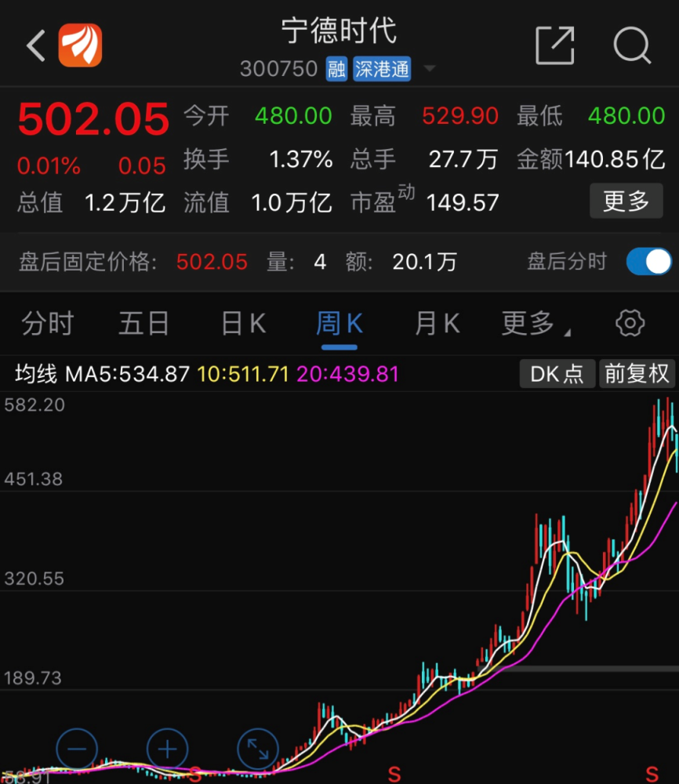
Task: Tap stock code 300750
Action: (x=278, y=69)
